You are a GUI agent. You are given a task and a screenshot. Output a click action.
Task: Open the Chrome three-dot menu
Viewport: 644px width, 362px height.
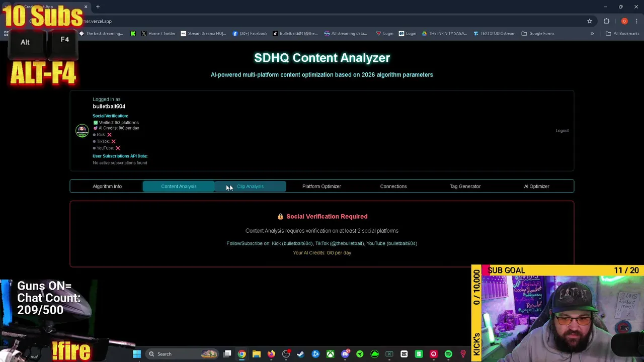pos(636,21)
